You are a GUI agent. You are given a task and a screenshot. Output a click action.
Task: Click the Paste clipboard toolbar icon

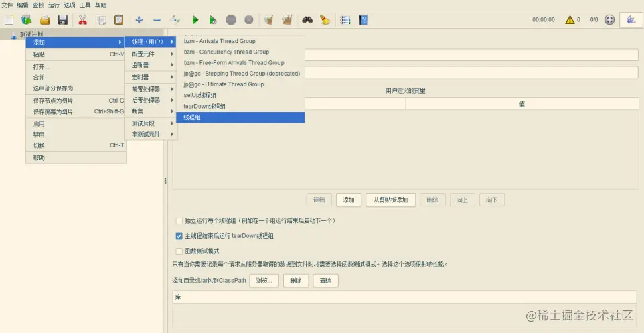pyautogui.click(x=118, y=19)
